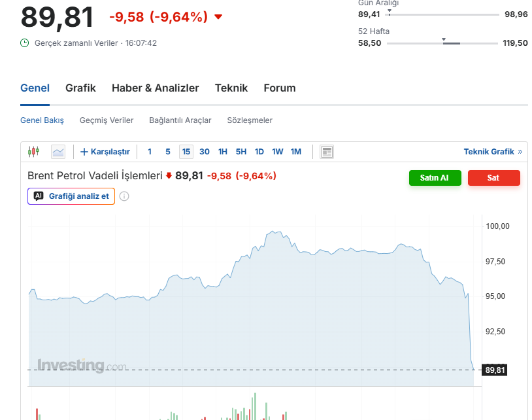This screenshot has width=532, height=420.
Task: Select the 1W chart interval
Action: (x=278, y=152)
